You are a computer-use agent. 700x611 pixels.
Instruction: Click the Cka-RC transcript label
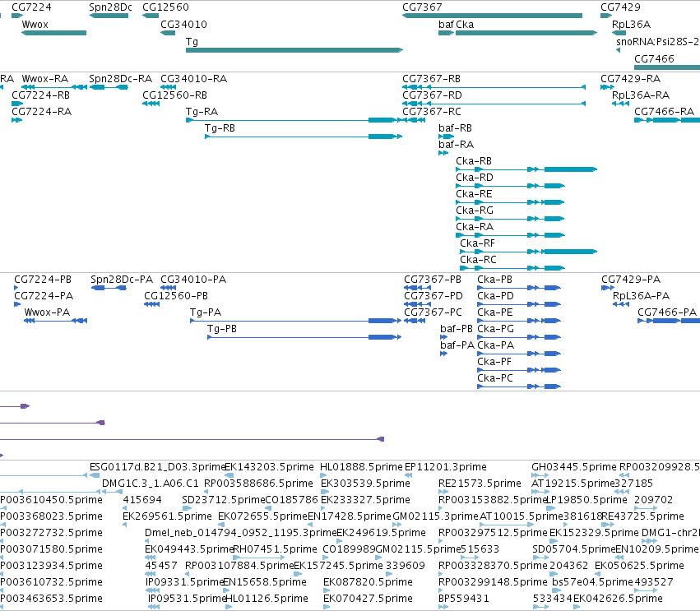tap(478, 260)
